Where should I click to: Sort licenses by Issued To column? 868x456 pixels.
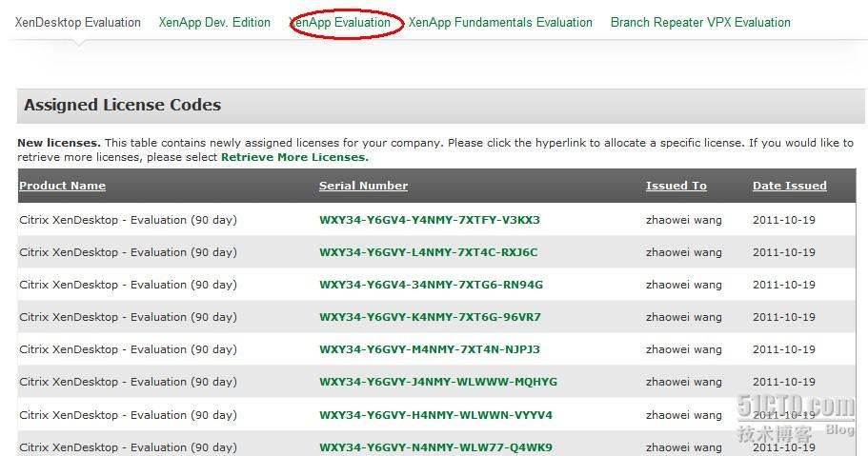(676, 186)
